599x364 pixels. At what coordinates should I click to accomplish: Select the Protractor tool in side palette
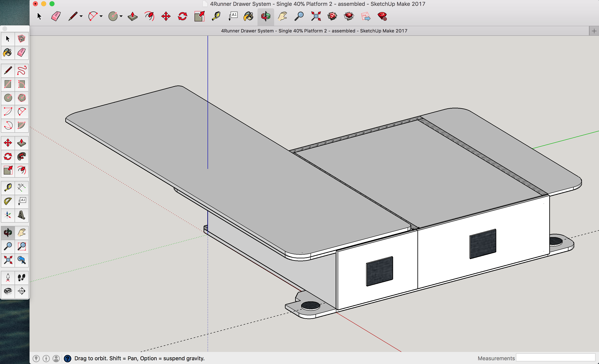point(8,201)
